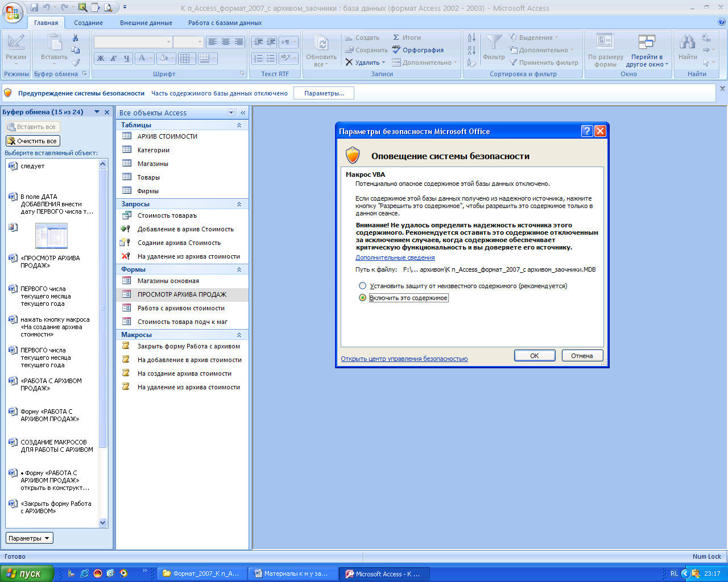Click the sort ascending icon
Image resolution: width=728 pixels, height=582 pixels.
(x=471, y=38)
